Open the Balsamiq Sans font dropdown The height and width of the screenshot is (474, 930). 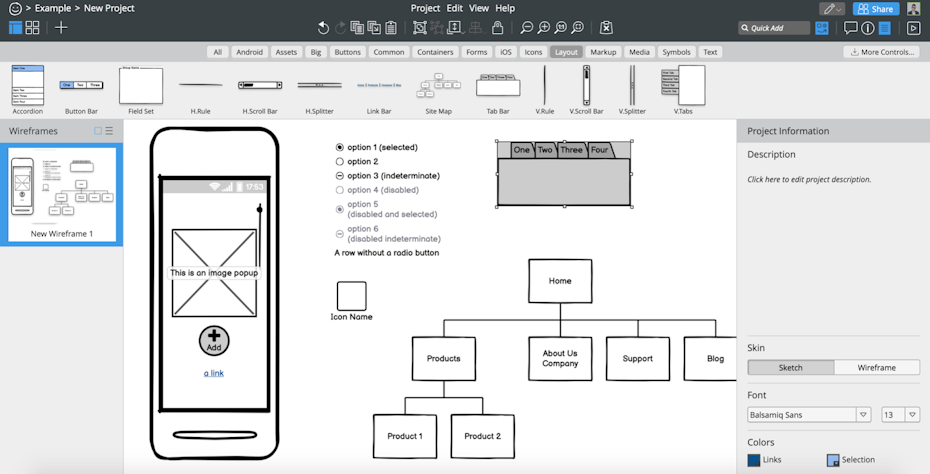point(863,414)
